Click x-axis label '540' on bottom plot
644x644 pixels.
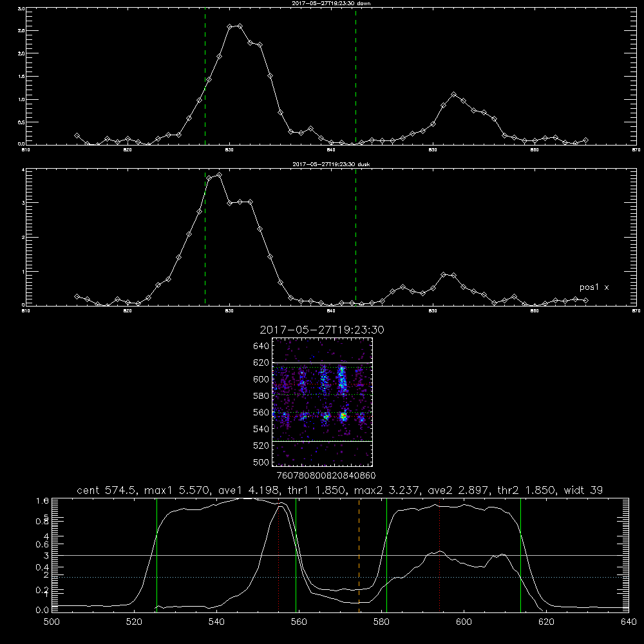point(216,622)
